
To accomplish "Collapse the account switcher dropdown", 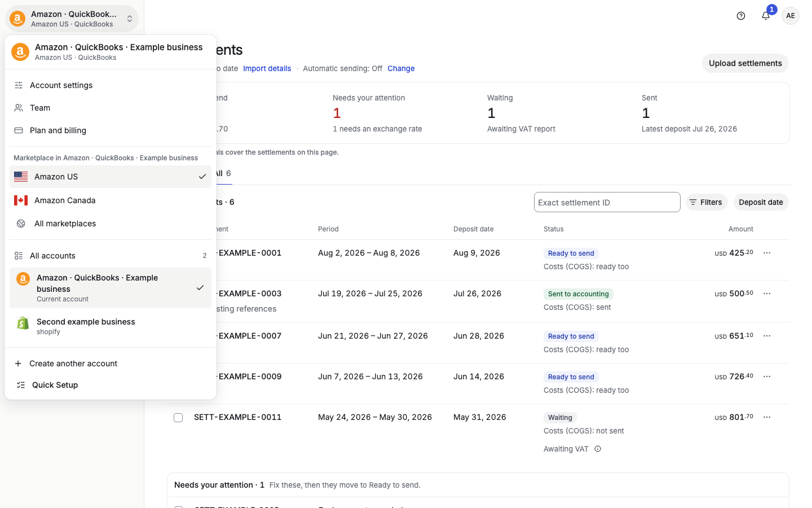I will click(x=72, y=19).
